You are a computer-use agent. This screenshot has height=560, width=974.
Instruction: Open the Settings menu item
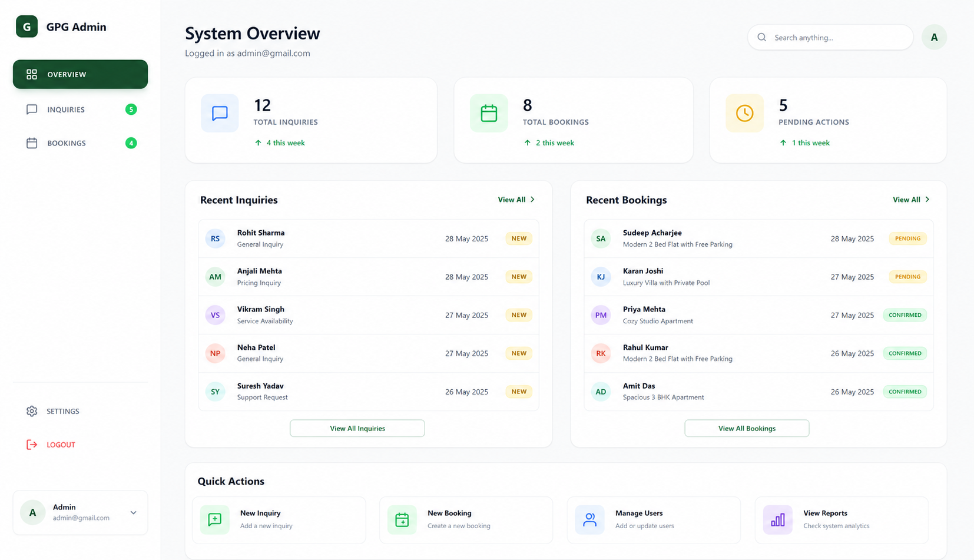point(80,411)
